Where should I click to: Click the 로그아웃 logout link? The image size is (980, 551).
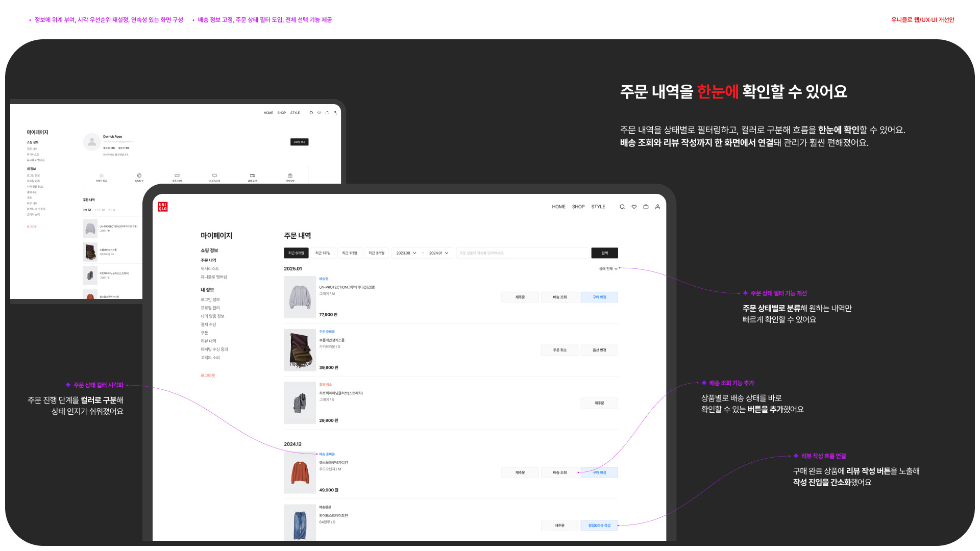pyautogui.click(x=208, y=375)
